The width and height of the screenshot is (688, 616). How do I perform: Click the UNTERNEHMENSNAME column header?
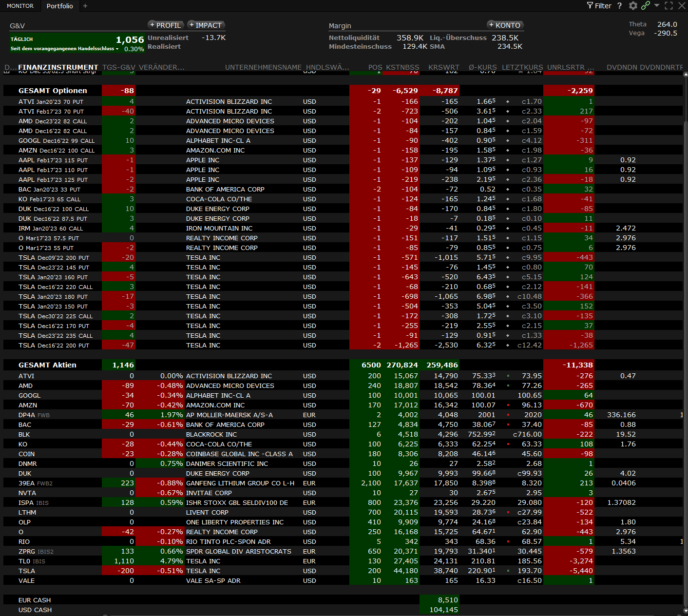pyautogui.click(x=263, y=67)
